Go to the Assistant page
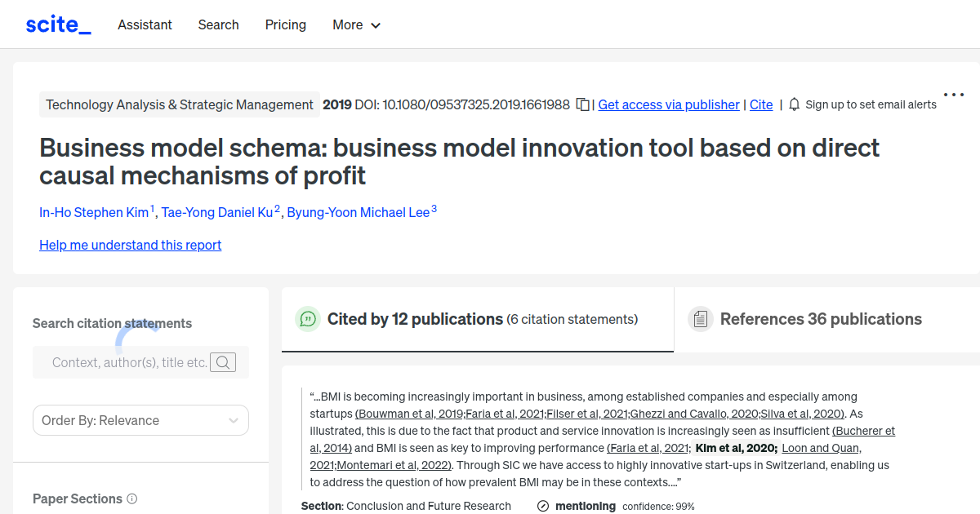Screen dimensions: 980x514 [145, 25]
